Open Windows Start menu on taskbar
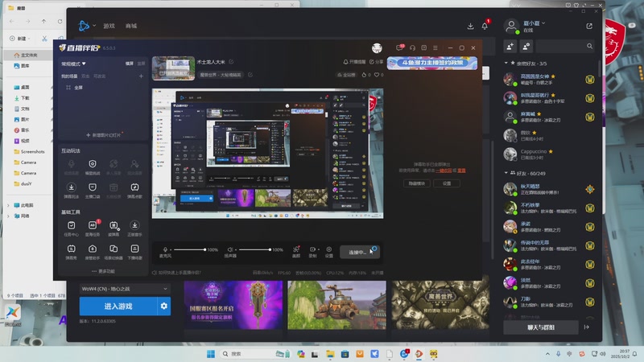This screenshot has width=644, height=362. click(211, 354)
